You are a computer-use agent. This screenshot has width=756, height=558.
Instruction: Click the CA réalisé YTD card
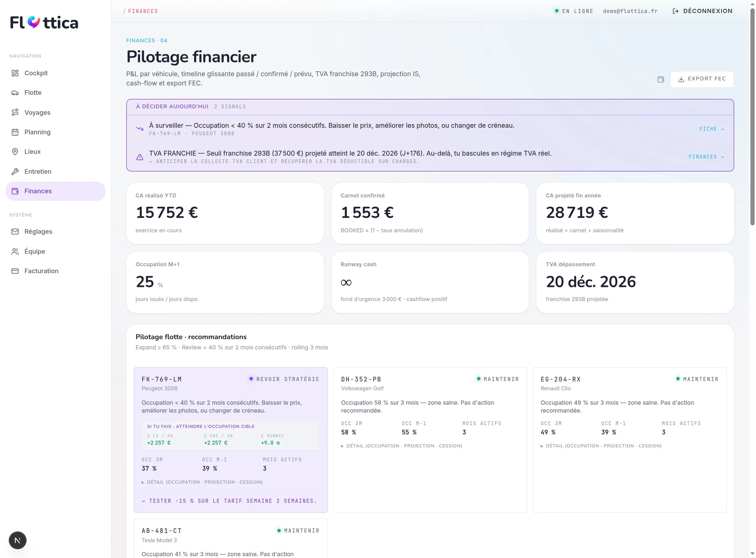click(x=225, y=213)
